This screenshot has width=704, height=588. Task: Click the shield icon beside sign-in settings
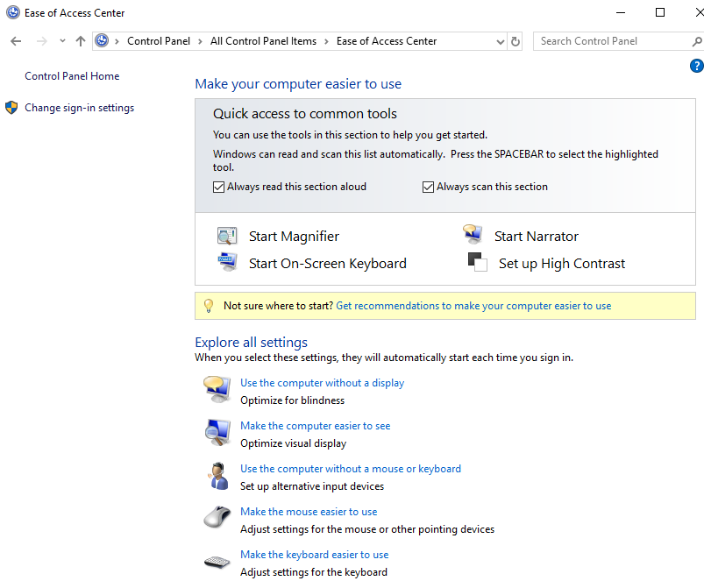point(11,108)
